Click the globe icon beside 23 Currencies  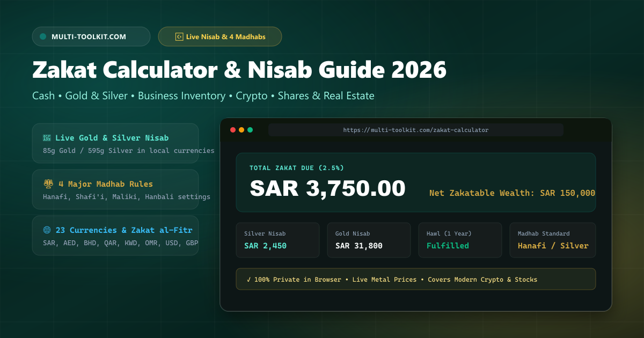point(47,230)
